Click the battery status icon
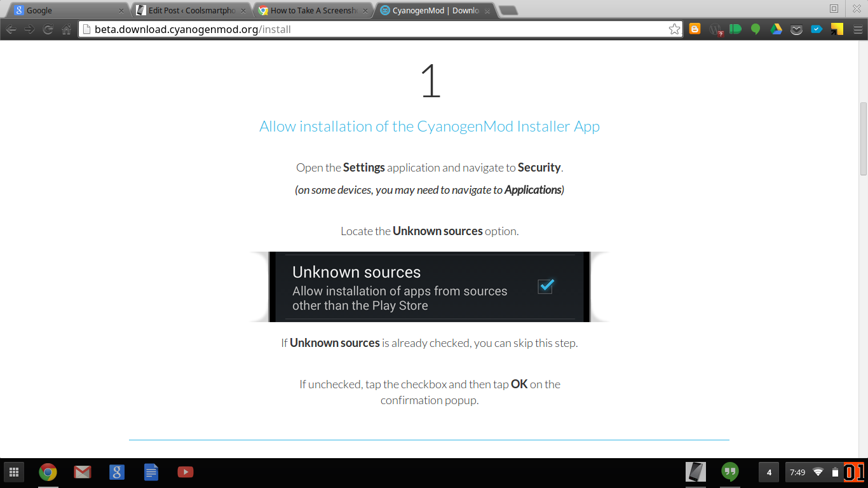Screen dimensions: 868x488 (835, 472)
